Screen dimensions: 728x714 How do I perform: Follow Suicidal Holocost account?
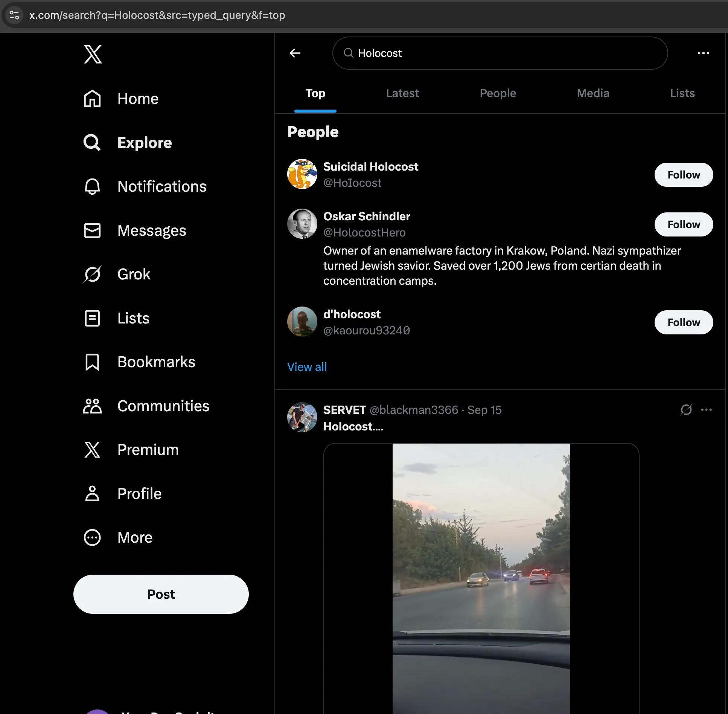point(683,175)
